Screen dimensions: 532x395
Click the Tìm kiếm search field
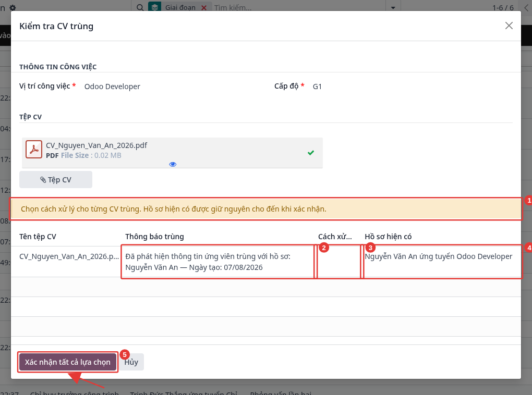(298, 7)
